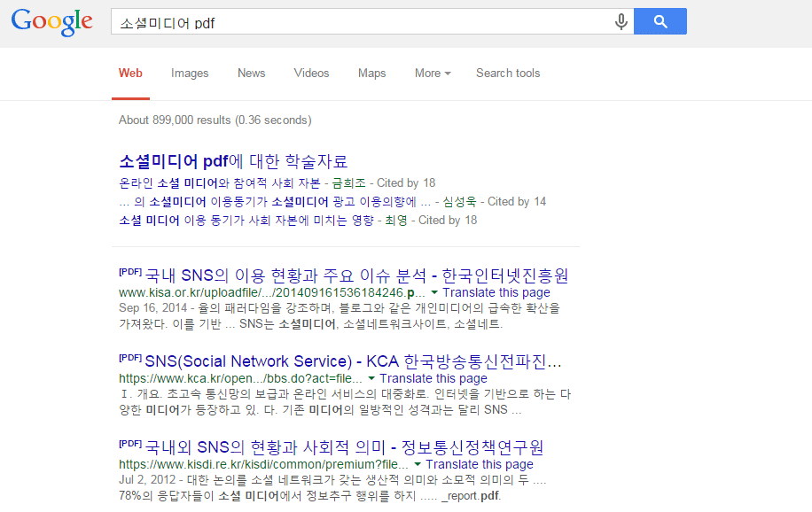Open article 소셜 미디어 이용 동기가 사회 자본에 미치는 영향
The image size is (812, 512).
(246, 221)
